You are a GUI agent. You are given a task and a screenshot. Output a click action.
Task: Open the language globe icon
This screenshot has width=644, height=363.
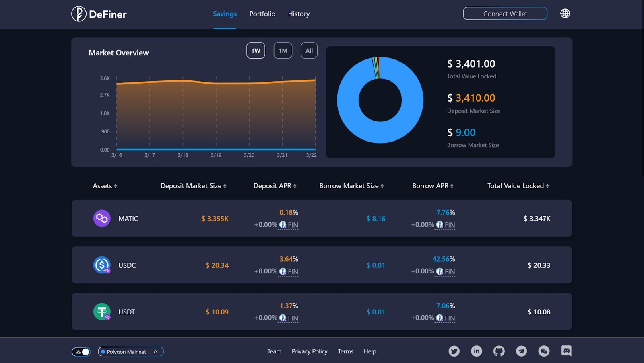(x=565, y=13)
